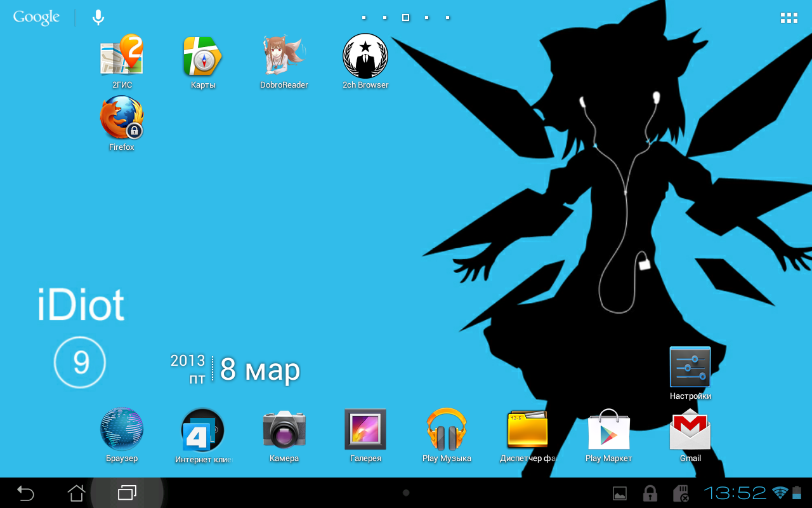
Task: Tap the voice search microphone
Action: click(x=98, y=17)
